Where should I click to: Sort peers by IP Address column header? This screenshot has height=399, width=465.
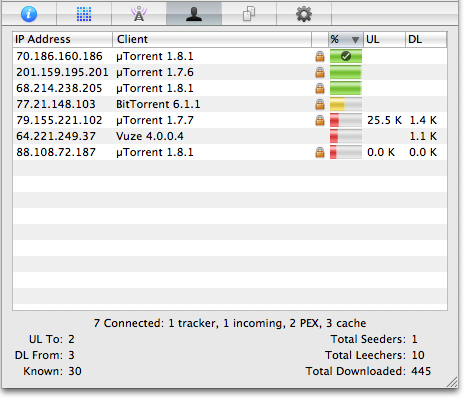pyautogui.click(x=62, y=39)
